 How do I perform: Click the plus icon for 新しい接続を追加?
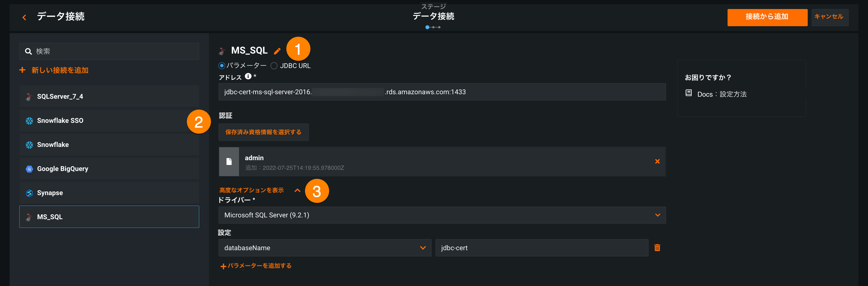click(x=23, y=70)
